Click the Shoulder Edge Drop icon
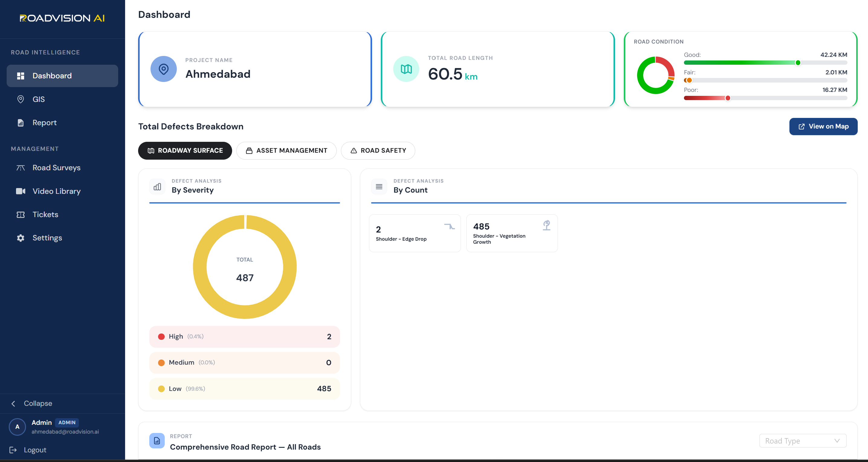 pos(449,226)
